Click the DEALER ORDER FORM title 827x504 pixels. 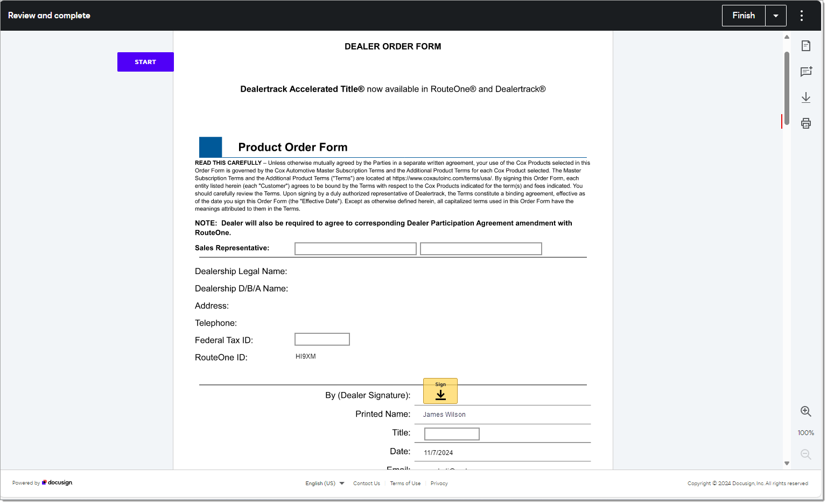click(393, 46)
